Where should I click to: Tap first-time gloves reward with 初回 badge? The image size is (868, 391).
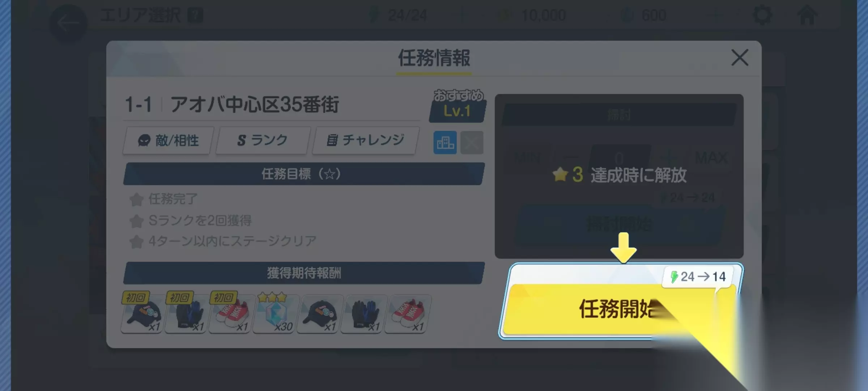pyautogui.click(x=186, y=313)
